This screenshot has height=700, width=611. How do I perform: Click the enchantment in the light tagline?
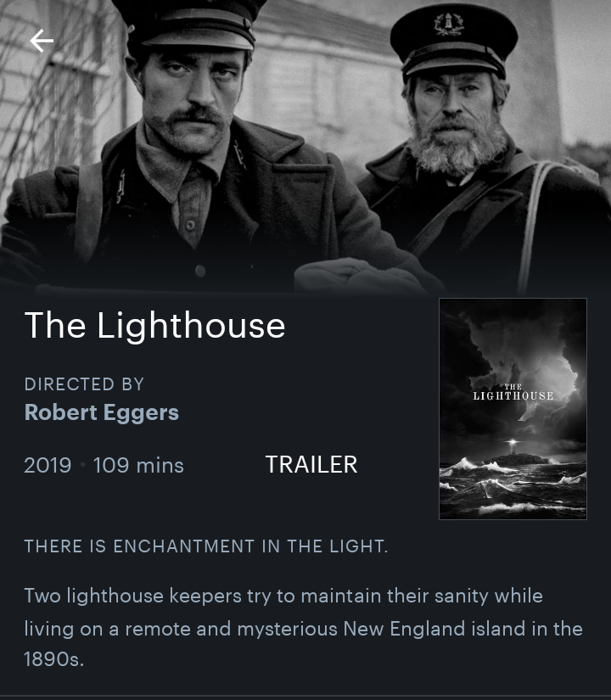coord(206,546)
